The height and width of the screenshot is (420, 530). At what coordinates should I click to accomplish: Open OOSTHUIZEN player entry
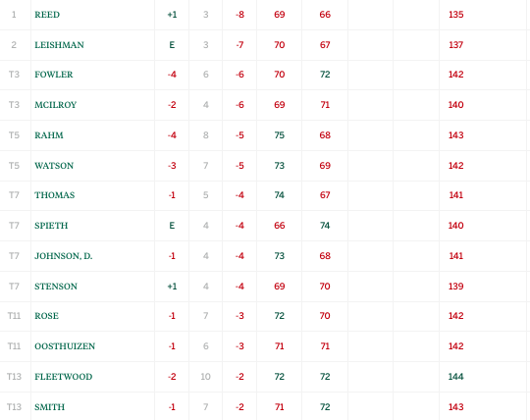(65, 346)
